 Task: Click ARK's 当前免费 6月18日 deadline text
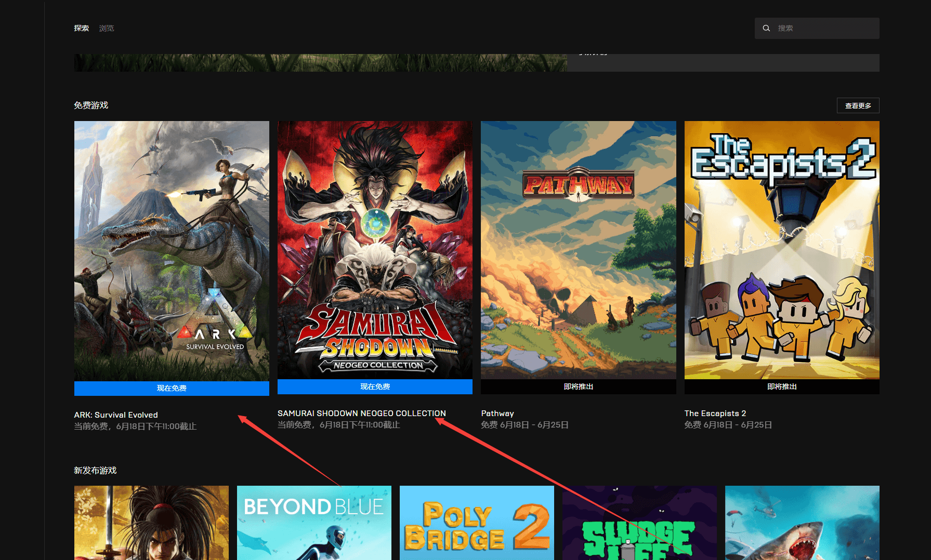[135, 426]
